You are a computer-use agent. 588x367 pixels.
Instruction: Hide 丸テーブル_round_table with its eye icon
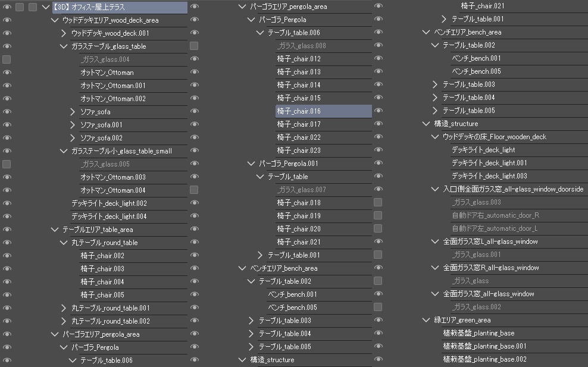pyautogui.click(x=7, y=243)
